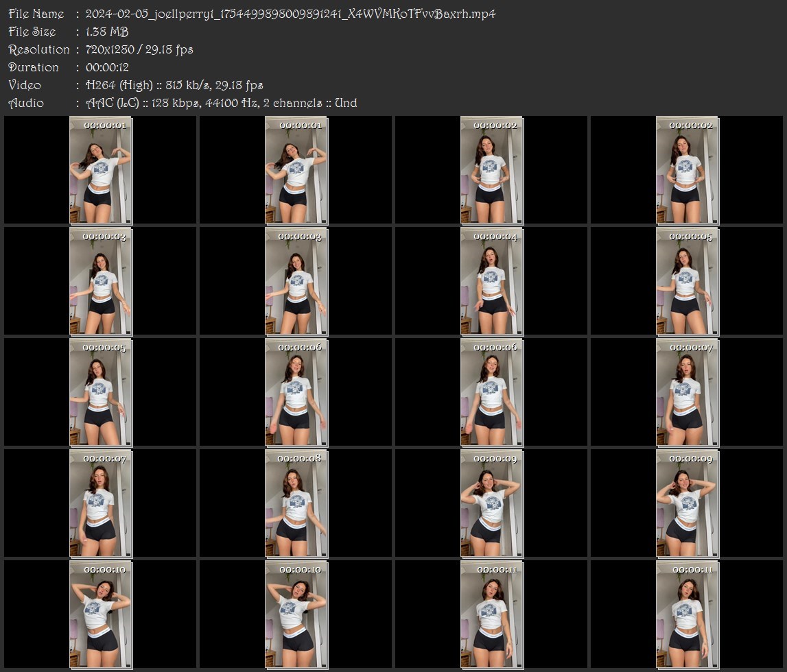Click the file name ending in Baxrh.mp4

click(290, 14)
